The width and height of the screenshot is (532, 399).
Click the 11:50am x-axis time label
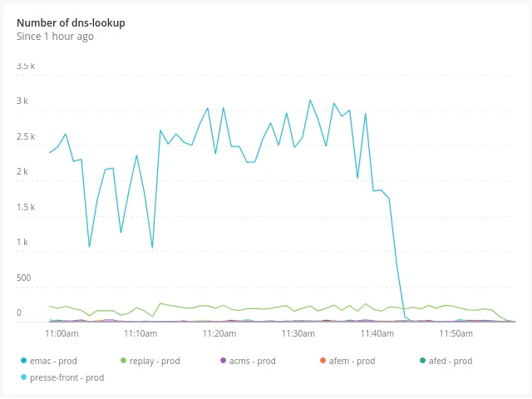pos(456,333)
